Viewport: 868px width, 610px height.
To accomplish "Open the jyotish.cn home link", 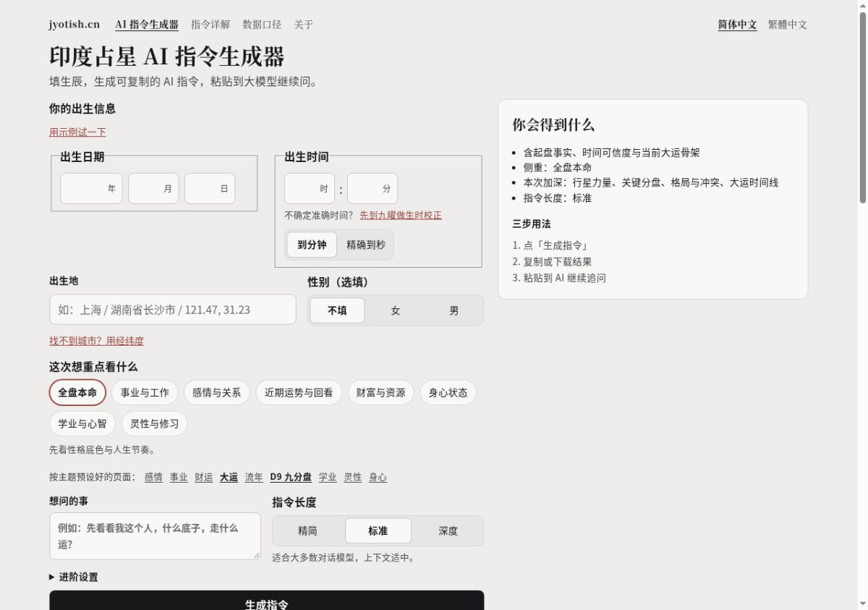I will click(75, 25).
